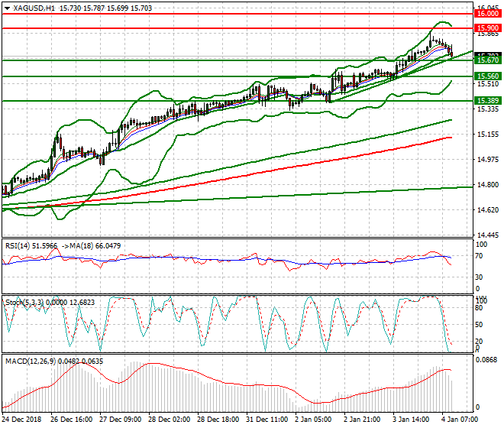Click the green 15.389 support level label
The height and width of the screenshot is (428, 504).
[488, 101]
